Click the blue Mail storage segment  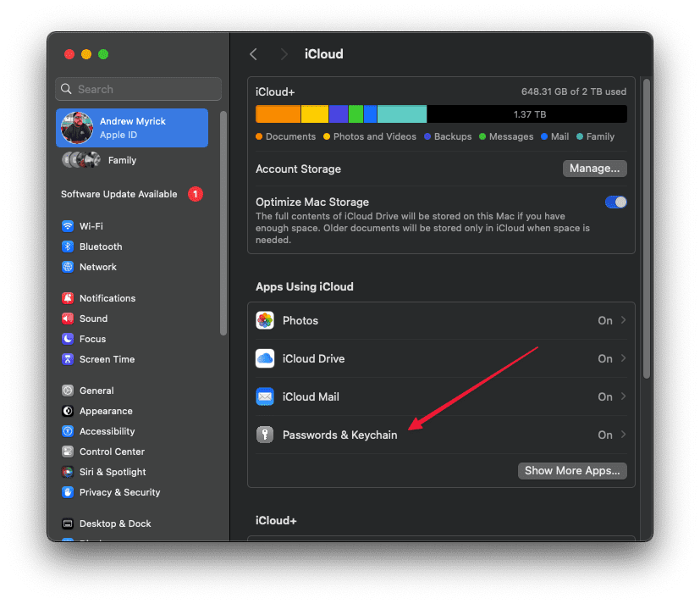click(371, 114)
